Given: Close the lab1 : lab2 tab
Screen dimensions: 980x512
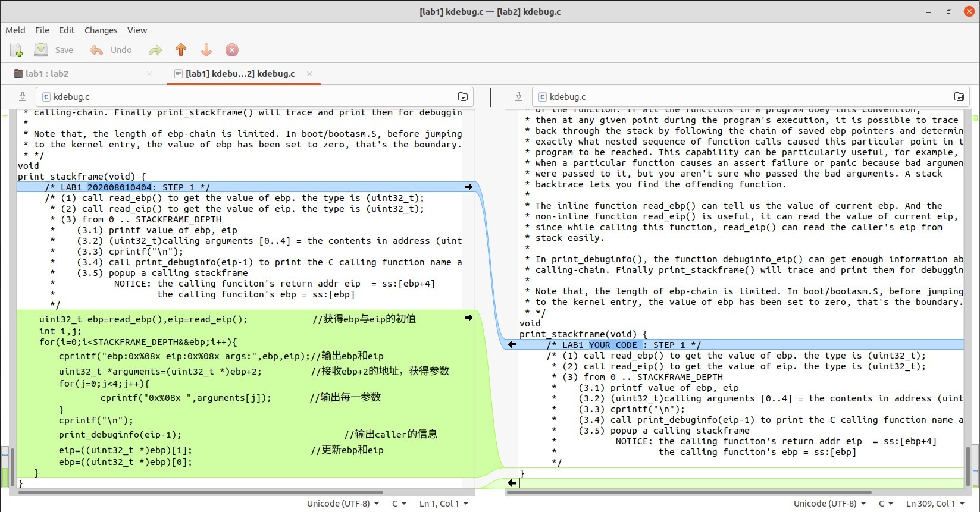Looking at the screenshot, I should [x=149, y=74].
